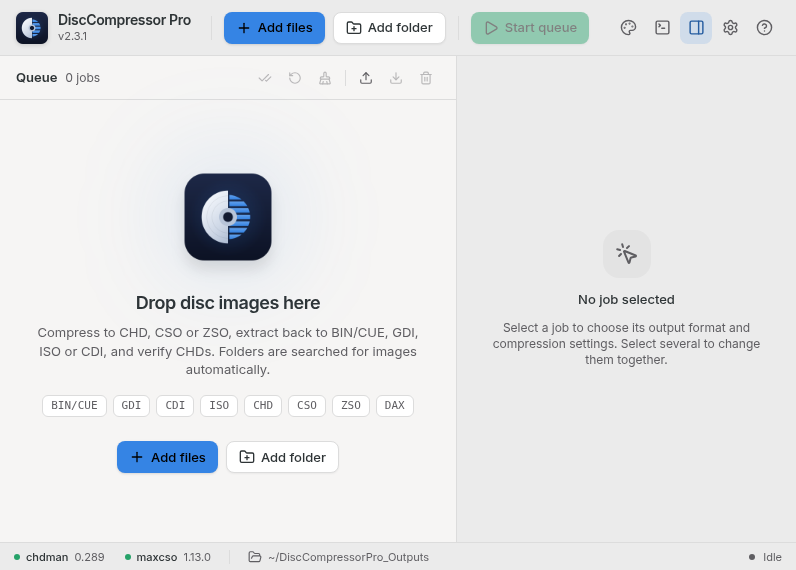Click the DAX format chip
The image size is (796, 570).
pyautogui.click(x=395, y=406)
